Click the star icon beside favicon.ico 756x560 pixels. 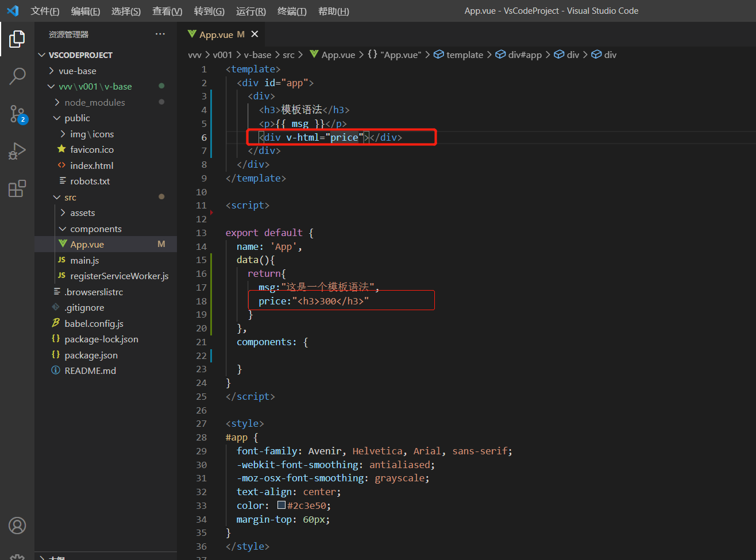pyautogui.click(x=61, y=149)
